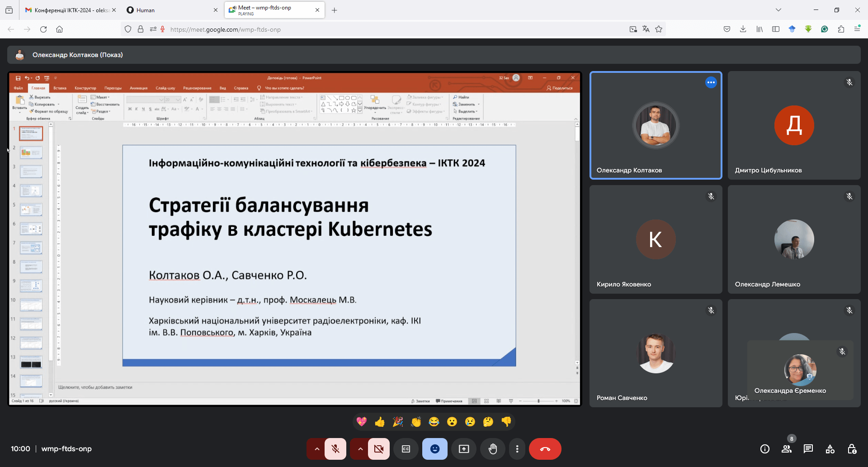The height and width of the screenshot is (467, 868).
Task: Open meeting details info icon
Action: pyautogui.click(x=765, y=449)
